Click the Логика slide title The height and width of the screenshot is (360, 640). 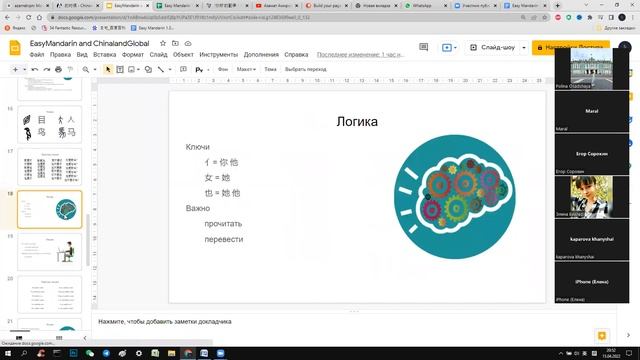pos(357,121)
